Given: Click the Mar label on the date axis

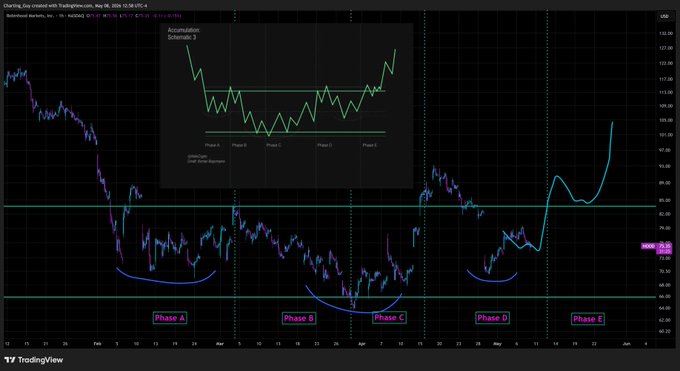Looking at the screenshot, I should [220, 344].
